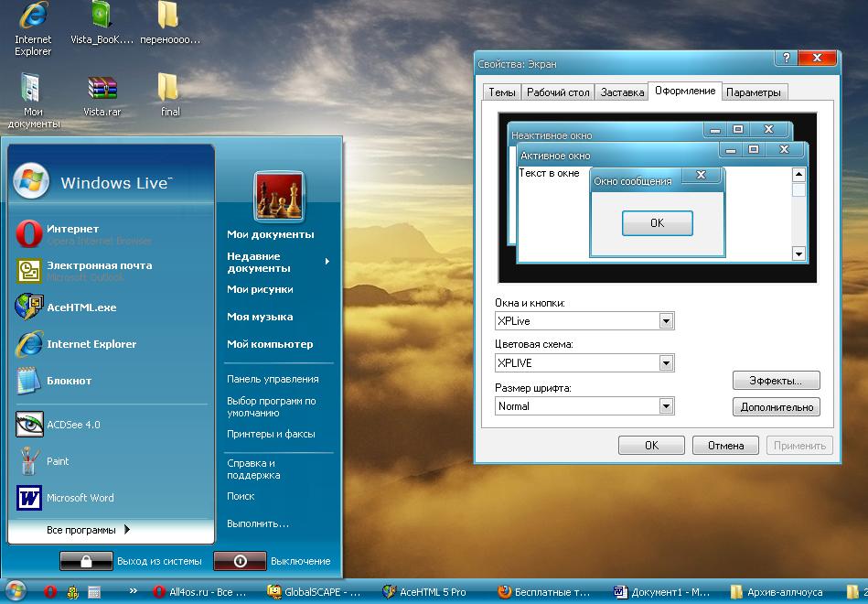Click the Эффекты… button
This screenshot has height=604, width=868.
[x=776, y=381]
